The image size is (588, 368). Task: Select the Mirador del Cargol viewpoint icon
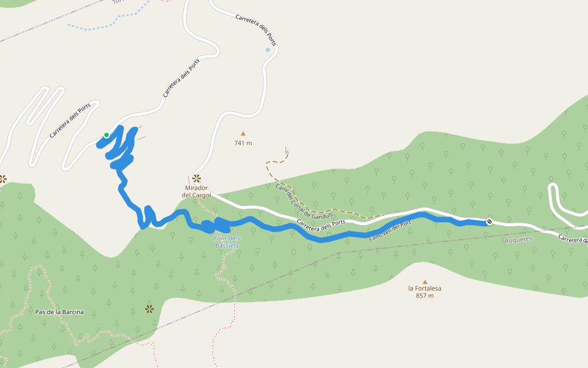pyautogui.click(x=197, y=178)
